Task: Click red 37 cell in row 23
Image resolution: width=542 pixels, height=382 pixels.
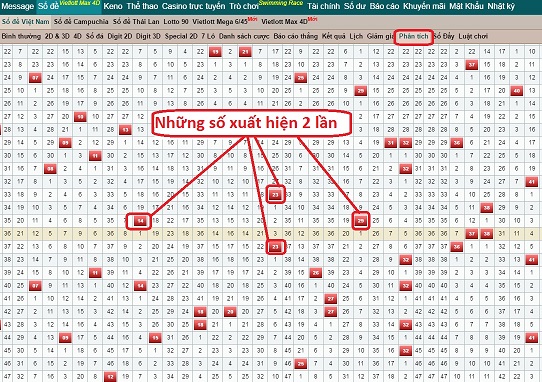Action: pos(472,65)
